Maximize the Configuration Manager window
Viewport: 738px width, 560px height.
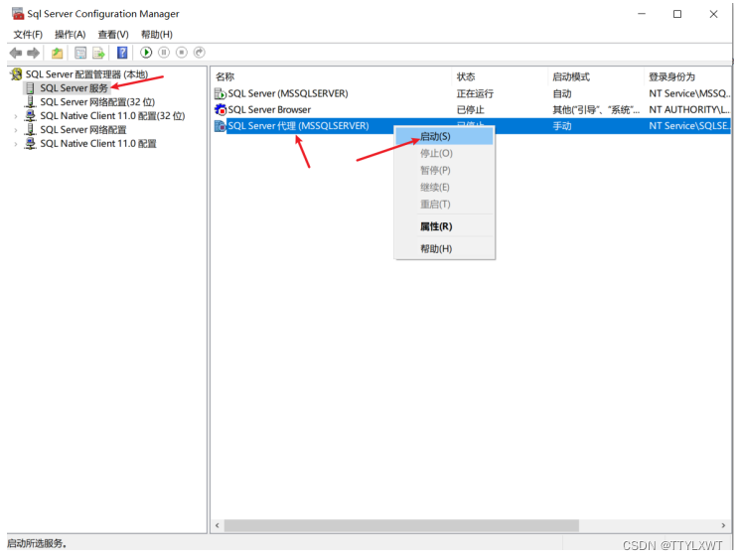pyautogui.click(x=677, y=14)
